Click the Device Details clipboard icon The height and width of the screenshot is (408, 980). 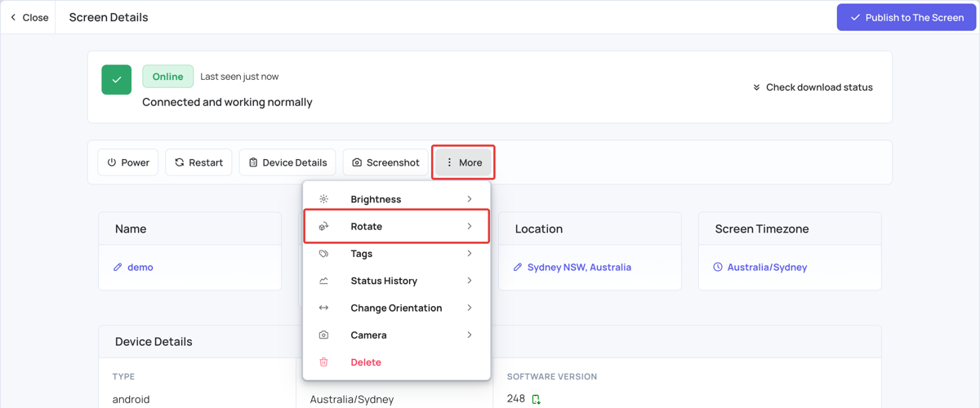click(x=253, y=162)
